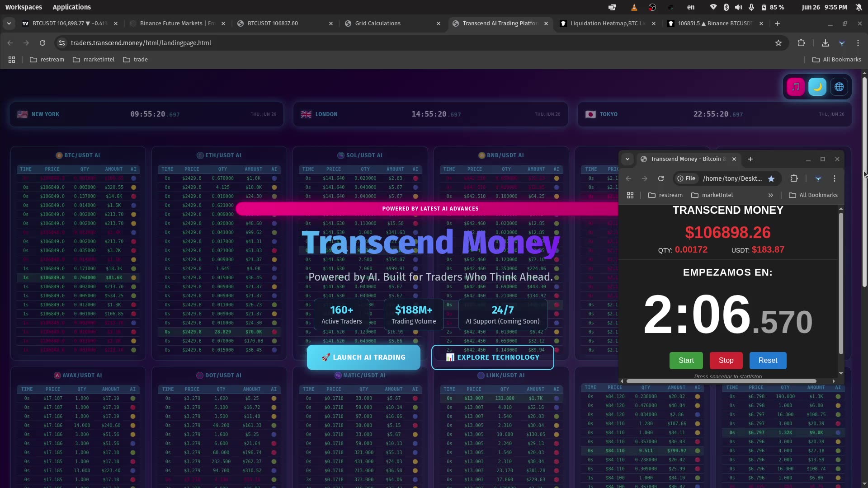This screenshot has width=868, height=488.
Task: Open the Jun 26 9:55 PM clock
Action: (x=824, y=7)
